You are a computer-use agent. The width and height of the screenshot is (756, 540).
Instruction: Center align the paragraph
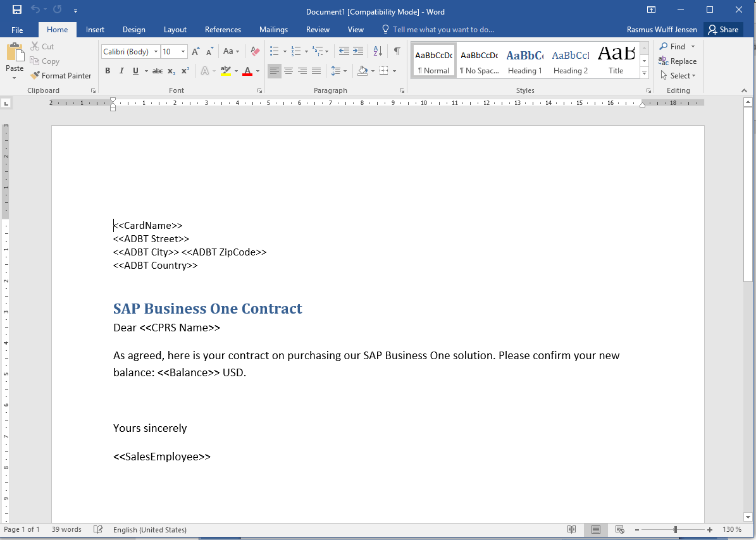tap(288, 71)
